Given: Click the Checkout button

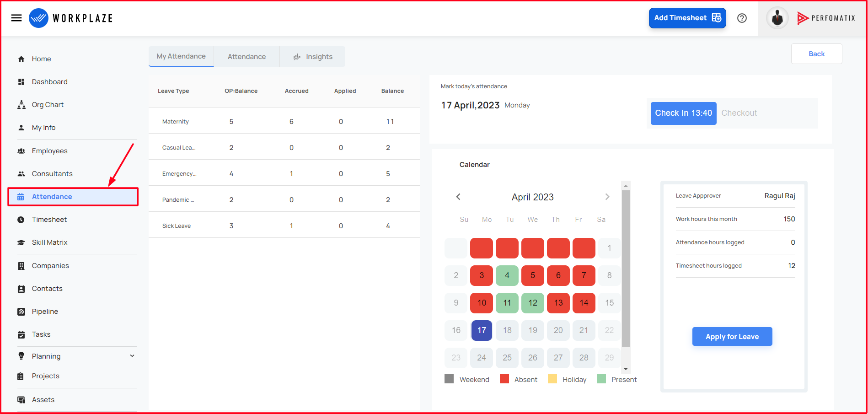Looking at the screenshot, I should [x=739, y=113].
